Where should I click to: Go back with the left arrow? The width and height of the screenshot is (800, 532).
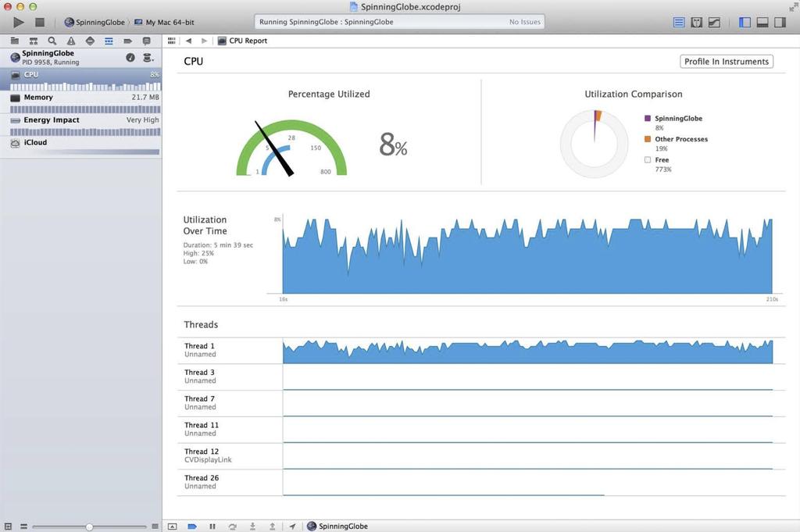(x=189, y=41)
